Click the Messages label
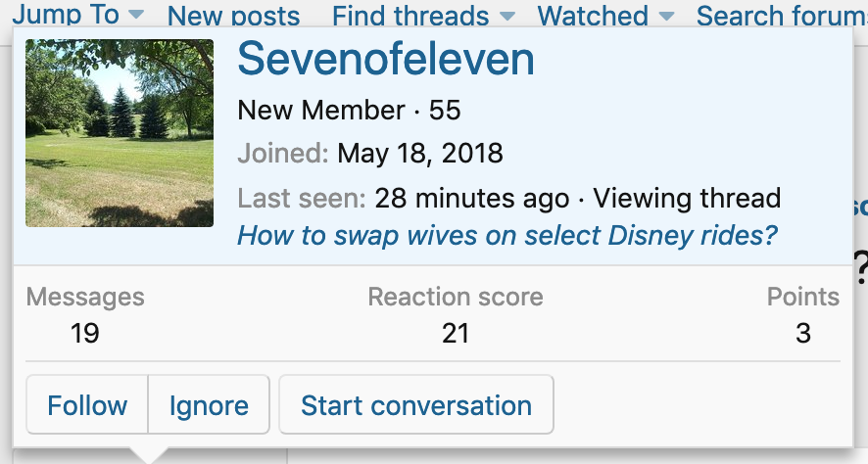Screen dimensions: 868x464 click(x=85, y=298)
